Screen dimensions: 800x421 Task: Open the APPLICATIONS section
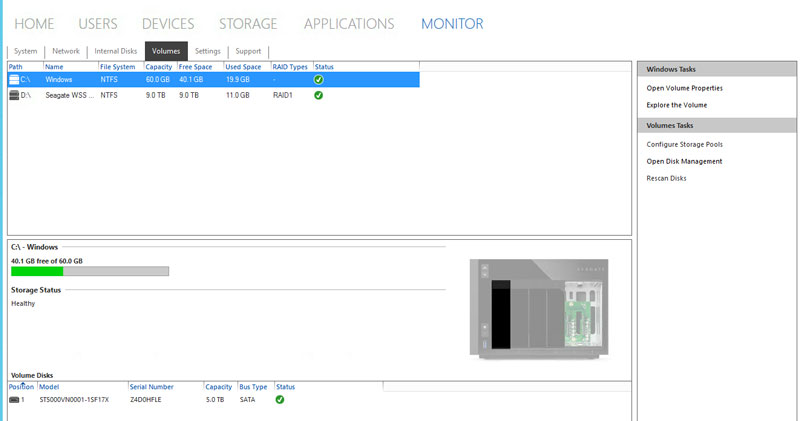(x=349, y=23)
